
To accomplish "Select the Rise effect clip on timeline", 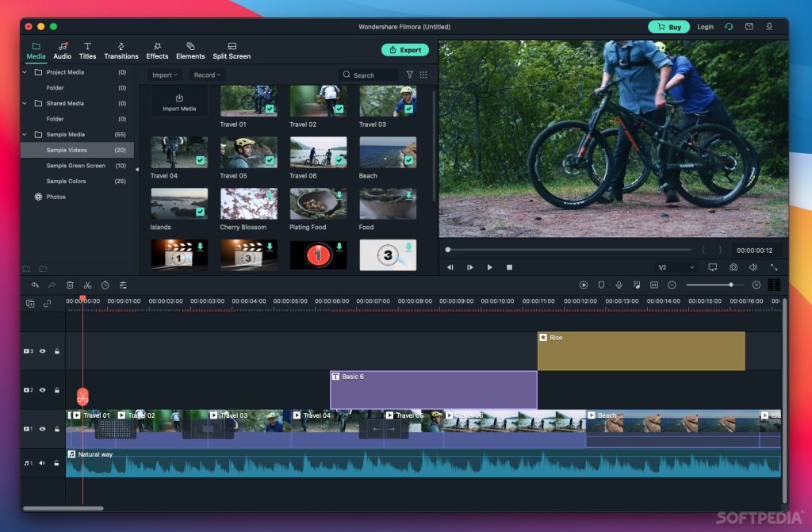I will [641, 351].
